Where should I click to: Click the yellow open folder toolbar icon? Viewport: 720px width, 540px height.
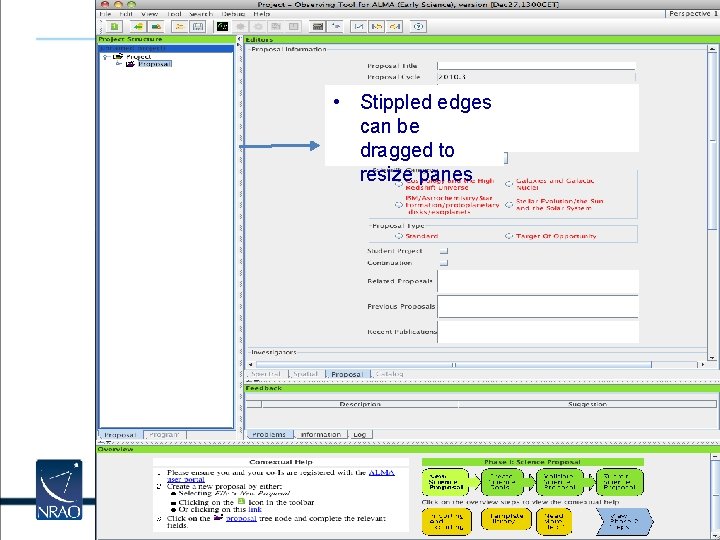180,27
